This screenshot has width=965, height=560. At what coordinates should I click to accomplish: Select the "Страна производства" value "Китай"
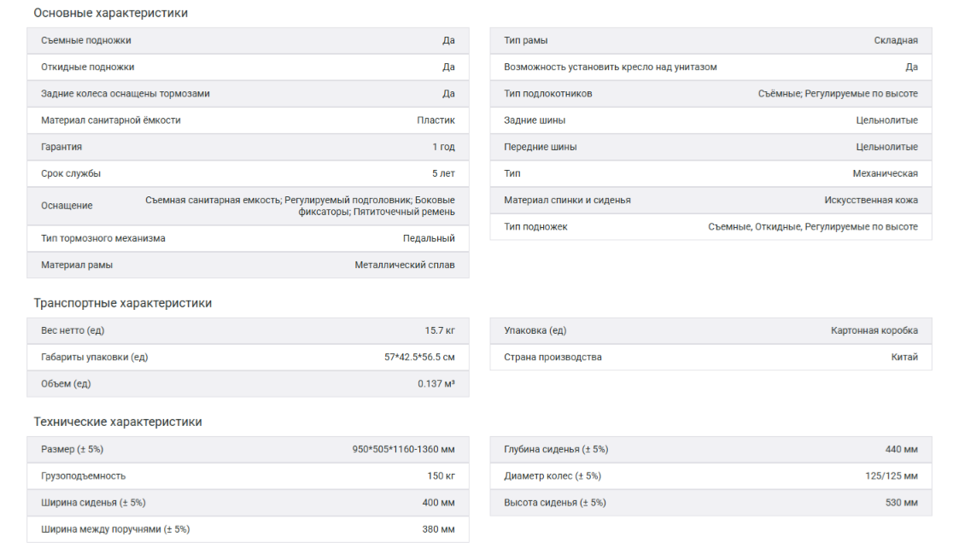[x=904, y=357]
